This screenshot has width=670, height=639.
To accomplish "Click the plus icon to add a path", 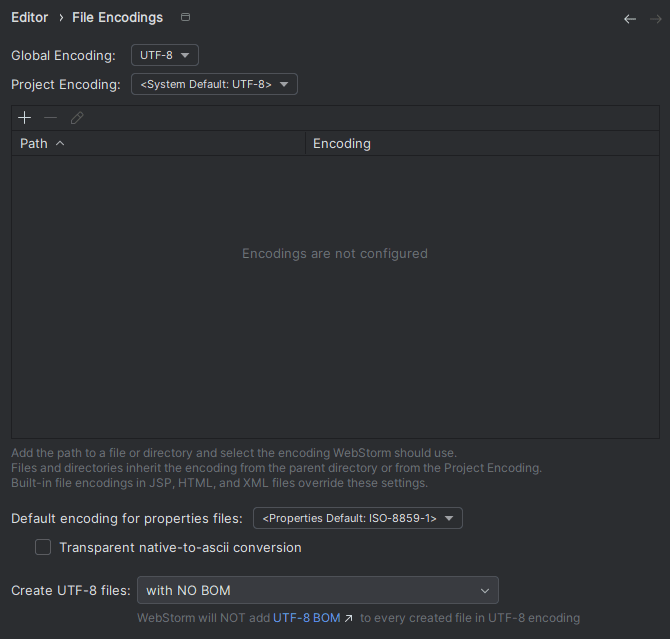I will 25,118.
